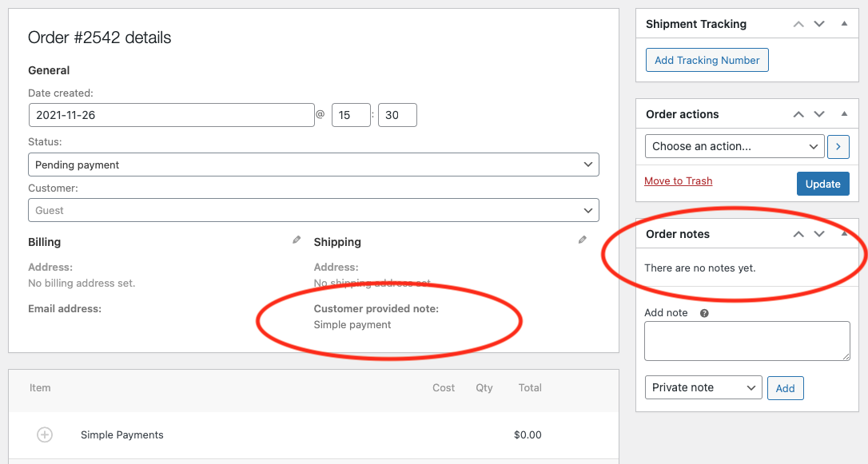Image resolution: width=868 pixels, height=464 pixels.
Task: Click the Add note button
Action: click(x=785, y=388)
